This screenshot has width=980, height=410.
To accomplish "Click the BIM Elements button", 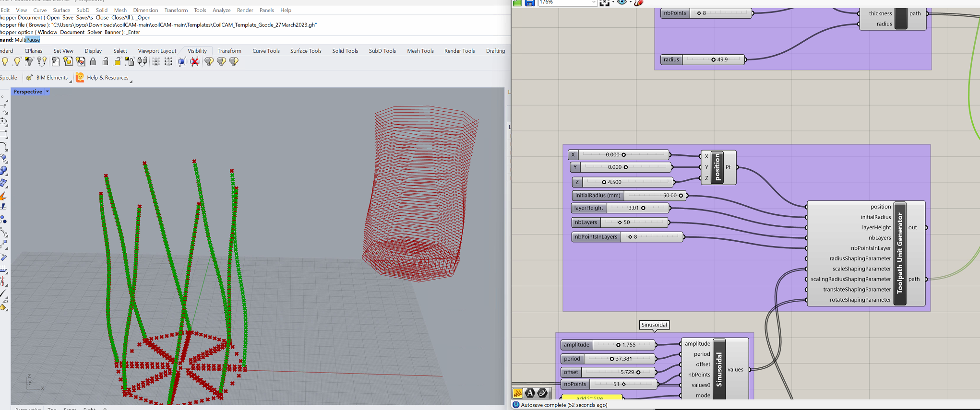I will tap(51, 78).
